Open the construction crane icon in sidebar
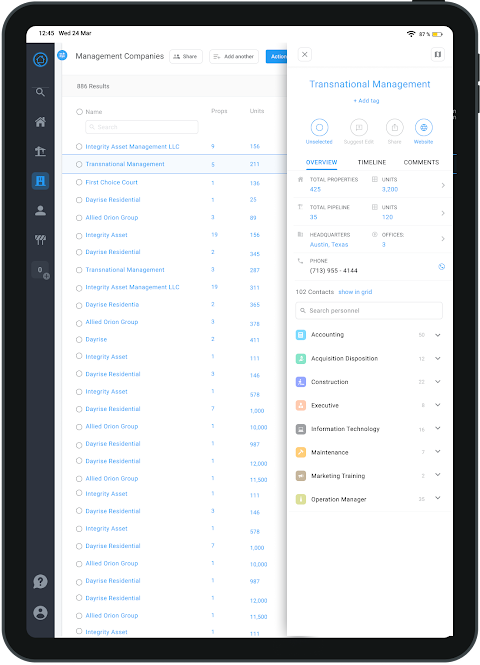The image size is (480, 665). pyautogui.click(x=40, y=151)
